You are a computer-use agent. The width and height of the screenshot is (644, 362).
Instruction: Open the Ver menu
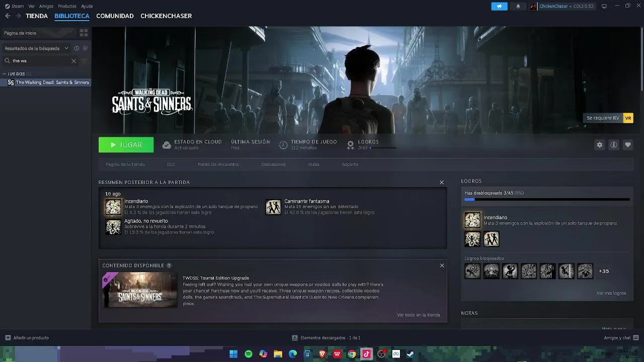coord(32,6)
